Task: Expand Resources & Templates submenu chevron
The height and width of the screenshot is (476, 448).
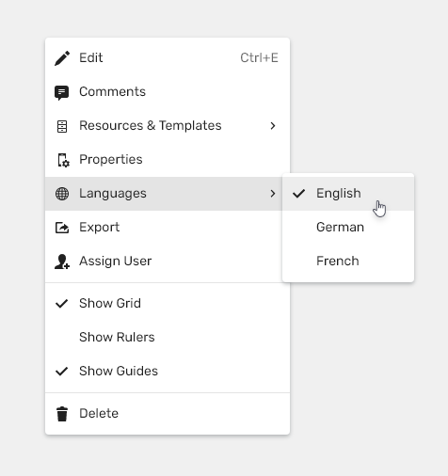Action: coord(273,126)
